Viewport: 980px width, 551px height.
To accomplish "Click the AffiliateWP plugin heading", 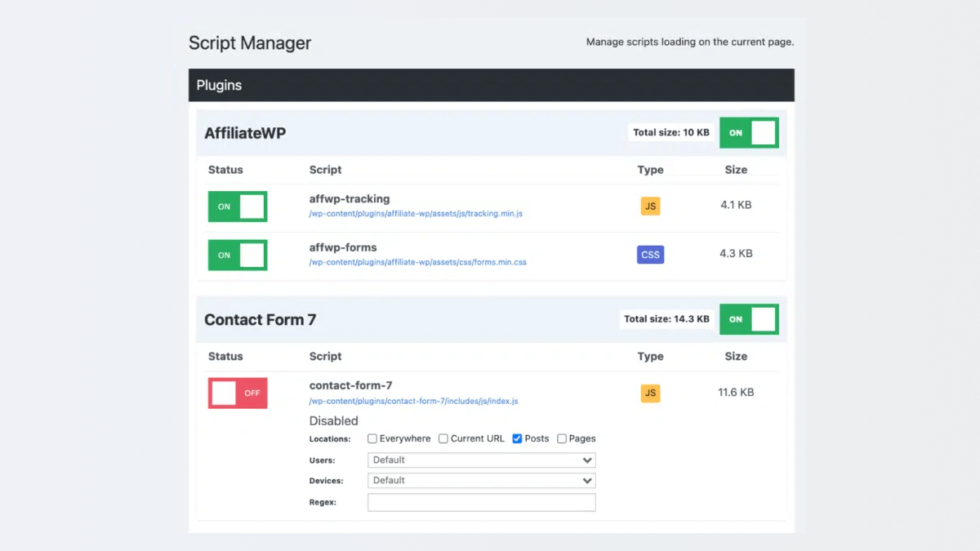I will (x=245, y=133).
